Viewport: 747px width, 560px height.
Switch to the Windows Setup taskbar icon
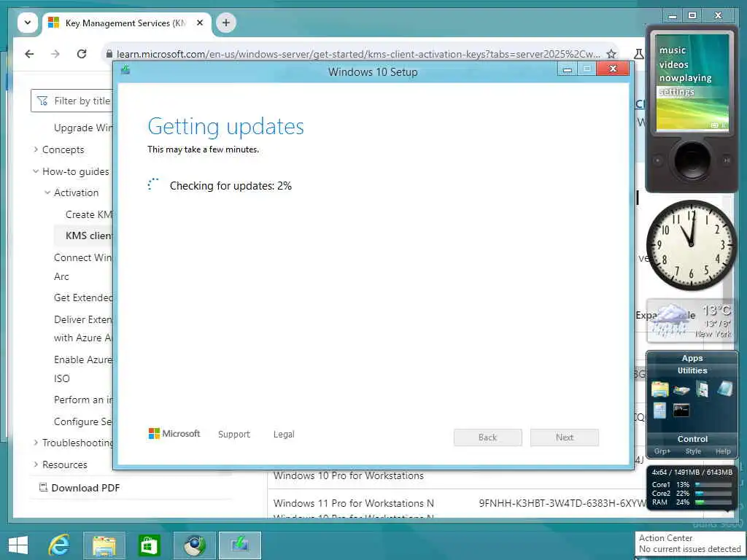click(239, 545)
